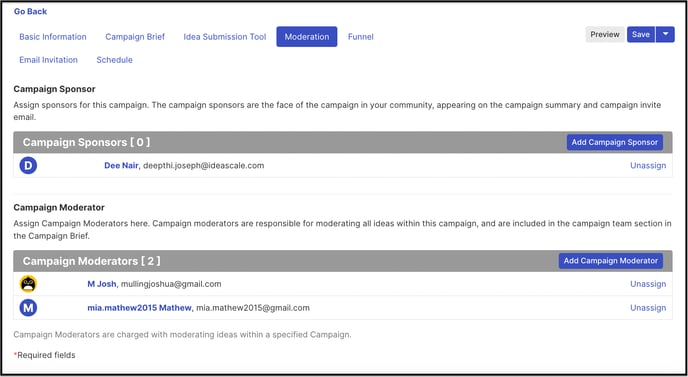Image resolution: width=688 pixels, height=377 pixels.
Task: Go to the Funnel tab
Action: 361,37
